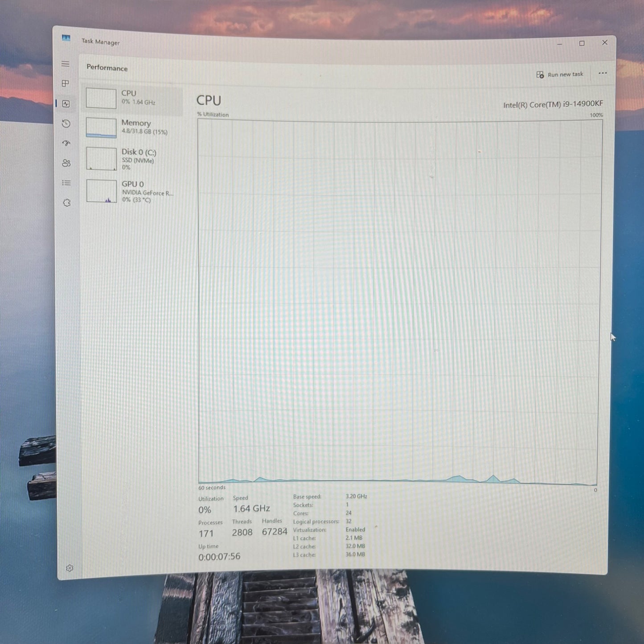Click the Cores value 24
The width and height of the screenshot is (644, 644).
[349, 513]
